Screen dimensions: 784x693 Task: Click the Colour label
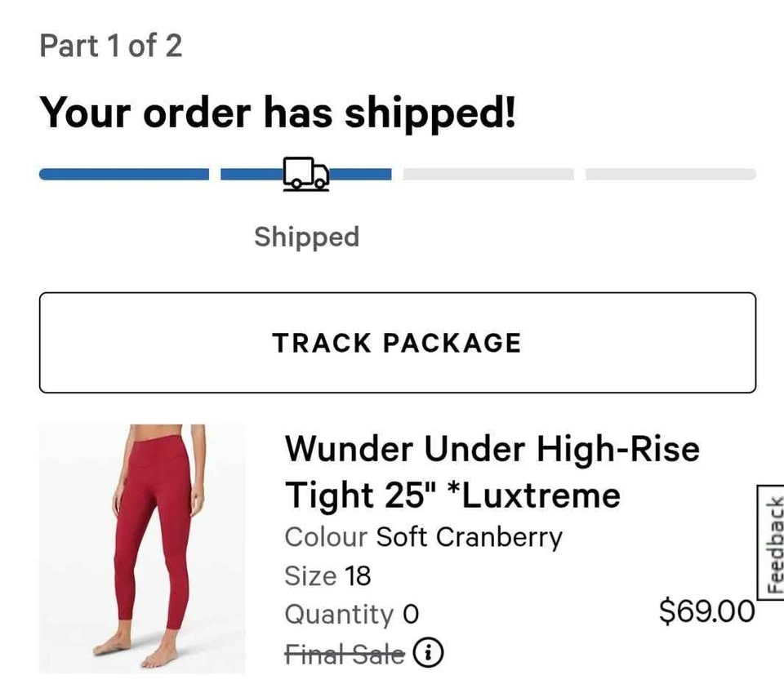pos(326,537)
